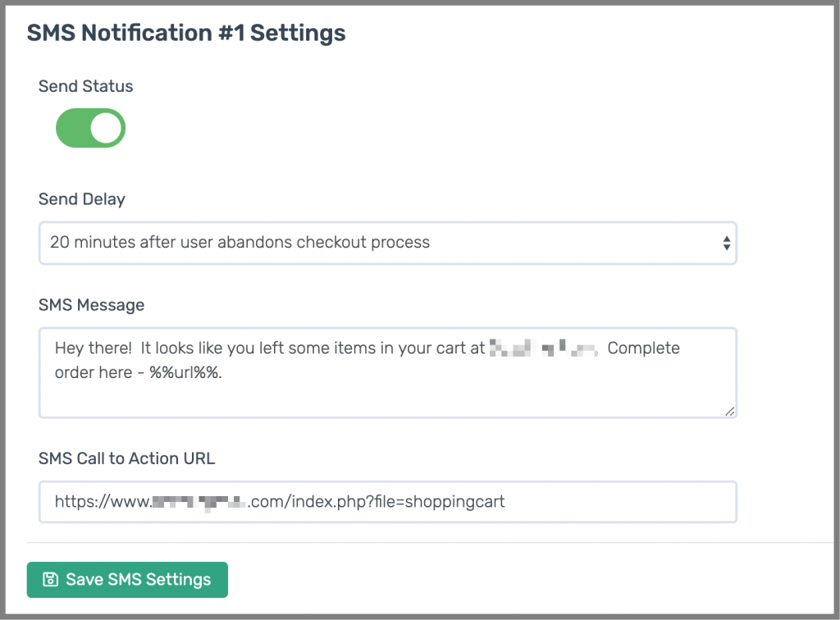Click the 'Send Status' label

tap(85, 86)
